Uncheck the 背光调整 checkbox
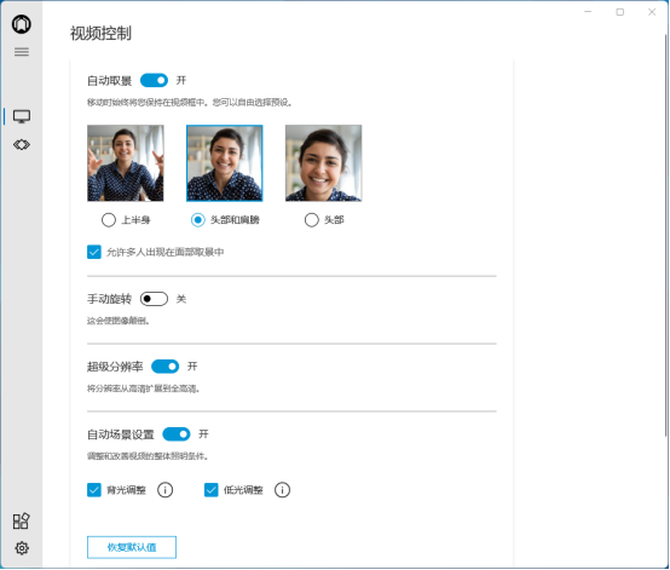The height and width of the screenshot is (570, 670). point(94,490)
